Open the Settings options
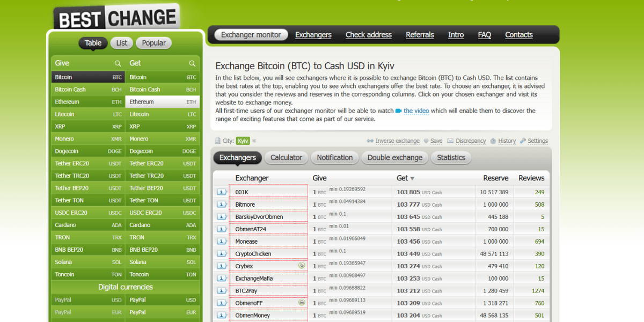 pos(537,141)
